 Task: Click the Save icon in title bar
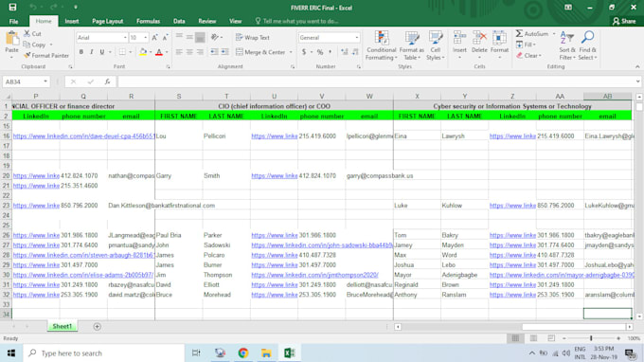pos(12,7)
